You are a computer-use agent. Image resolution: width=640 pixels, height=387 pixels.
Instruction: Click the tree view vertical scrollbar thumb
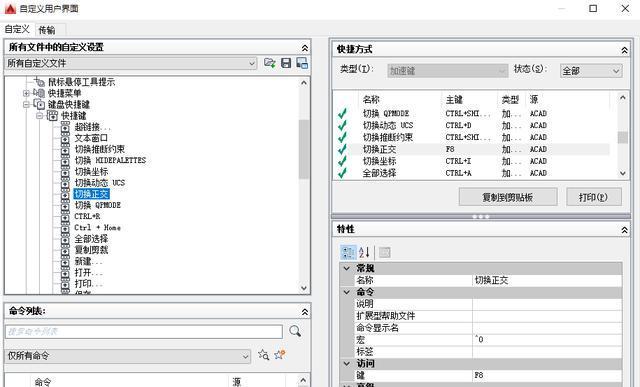click(x=304, y=149)
